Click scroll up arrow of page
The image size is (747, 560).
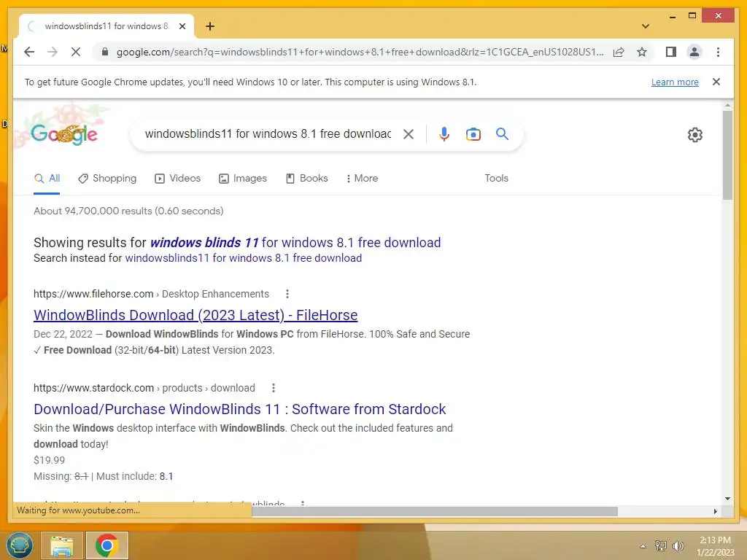coord(727,105)
